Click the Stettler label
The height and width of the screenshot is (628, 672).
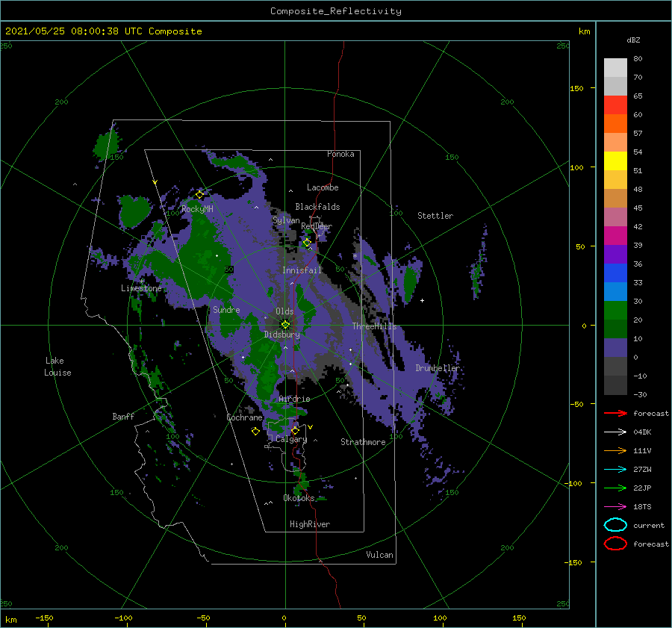click(x=435, y=216)
